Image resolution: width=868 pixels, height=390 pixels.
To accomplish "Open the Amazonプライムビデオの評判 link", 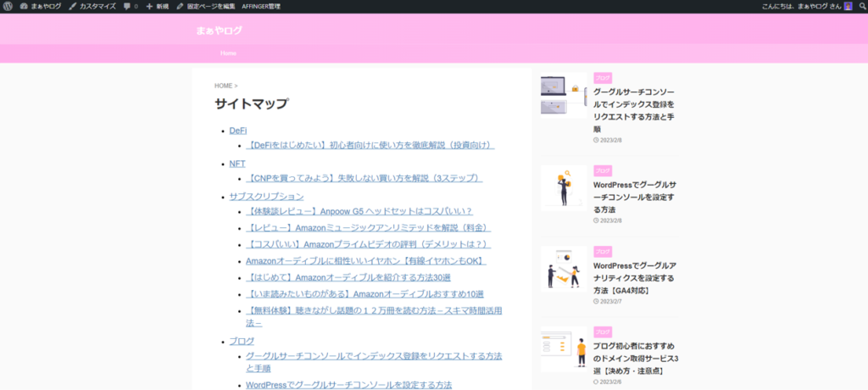I will click(368, 245).
